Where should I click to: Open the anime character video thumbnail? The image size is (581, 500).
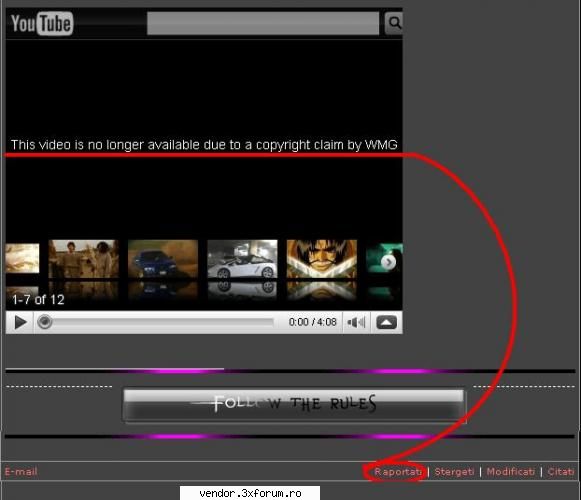pyautogui.click(x=322, y=259)
